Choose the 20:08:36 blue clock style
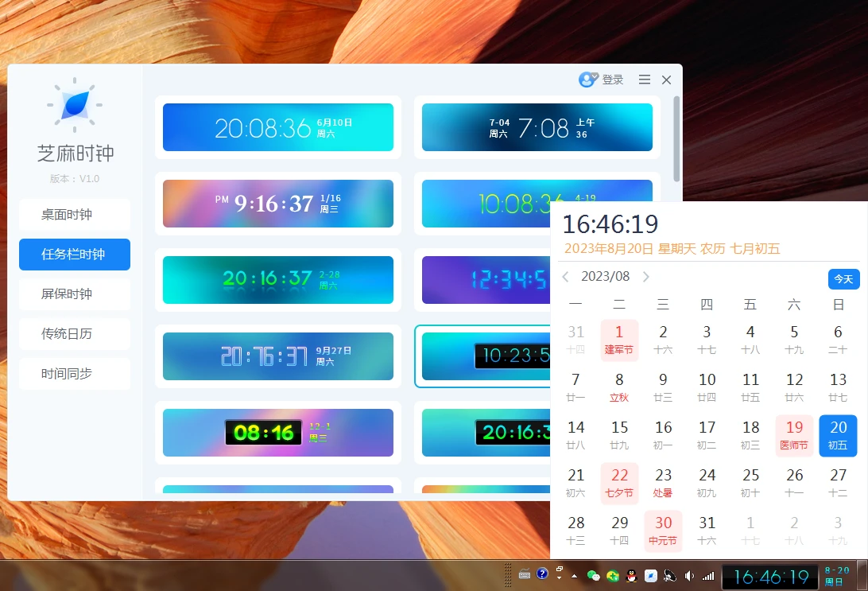This screenshot has width=868, height=591. [278, 127]
